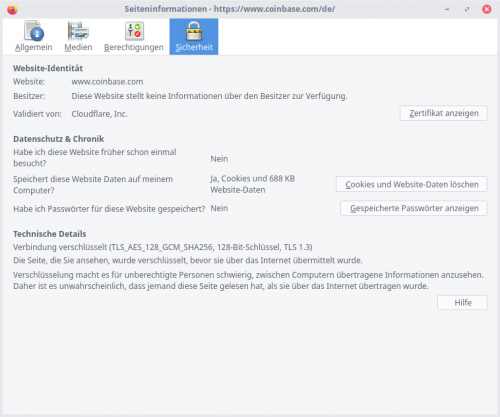This screenshot has width=500, height=417.
Task: Switch to the Medien tab label
Action: coord(78,47)
